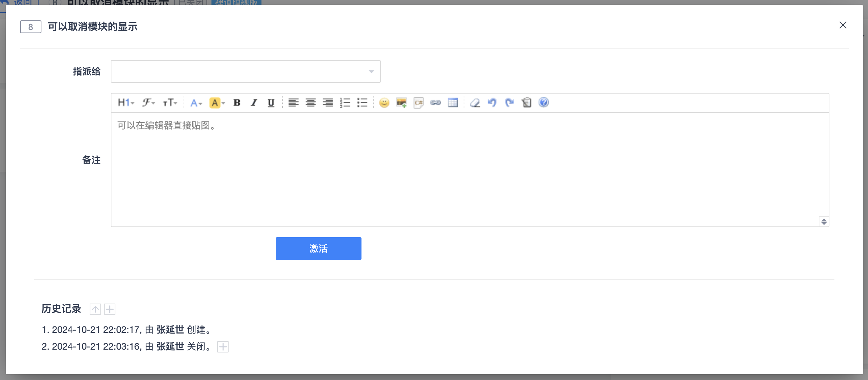Reverse history order with the arrow icon

click(x=95, y=309)
